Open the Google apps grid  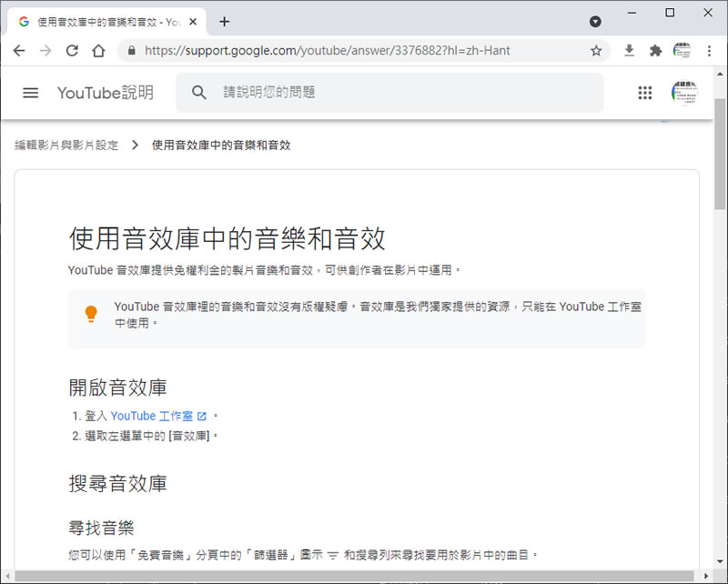point(645,93)
